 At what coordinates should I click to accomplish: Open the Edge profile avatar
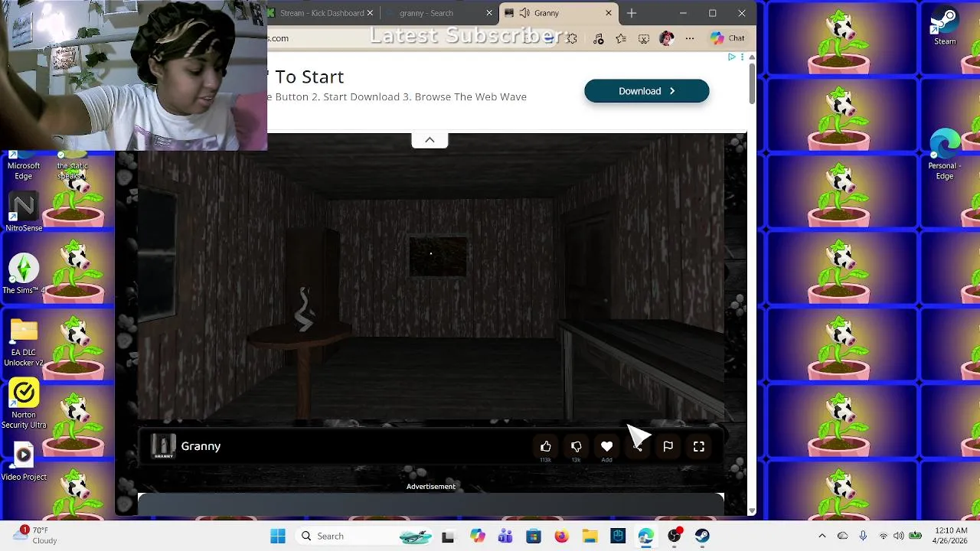666,38
